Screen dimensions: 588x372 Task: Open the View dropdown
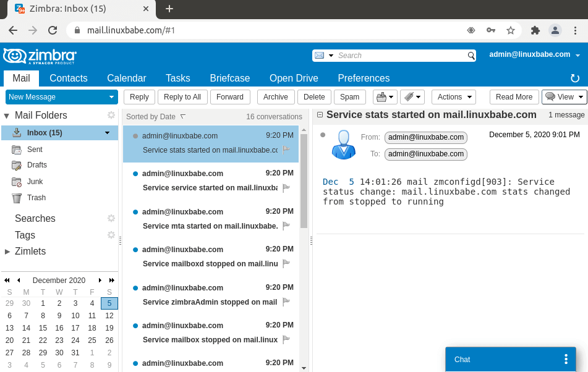point(565,97)
